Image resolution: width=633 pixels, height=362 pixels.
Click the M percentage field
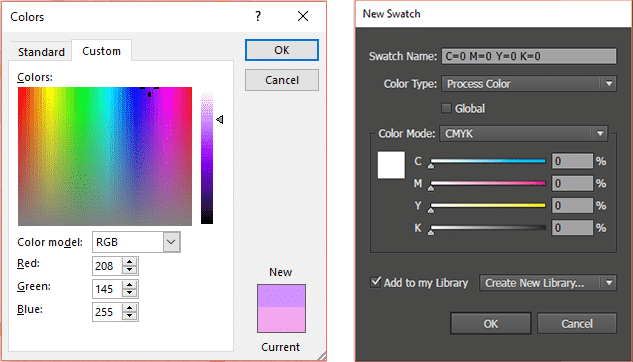pyautogui.click(x=572, y=183)
